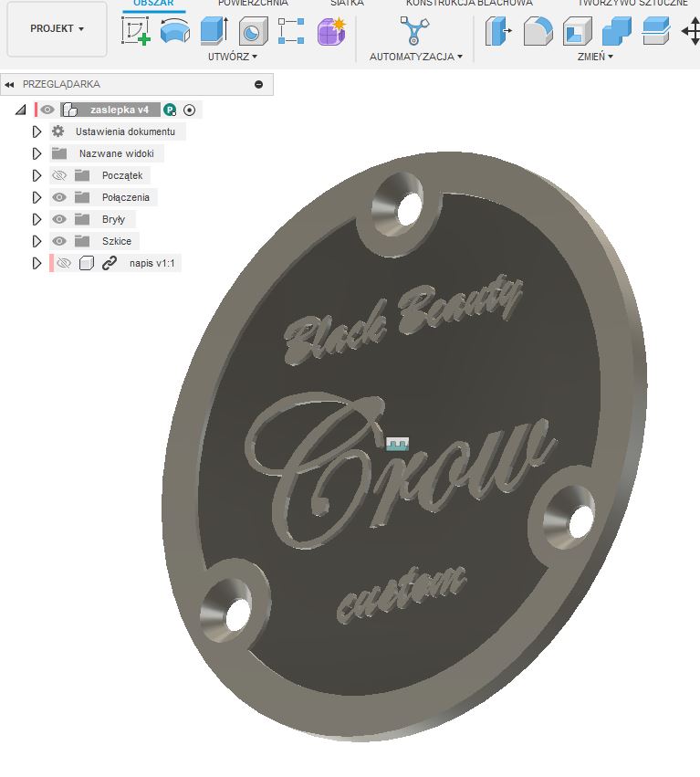Select the Połączenia label
Image resolution: width=700 pixels, height=777 pixels.
point(126,197)
